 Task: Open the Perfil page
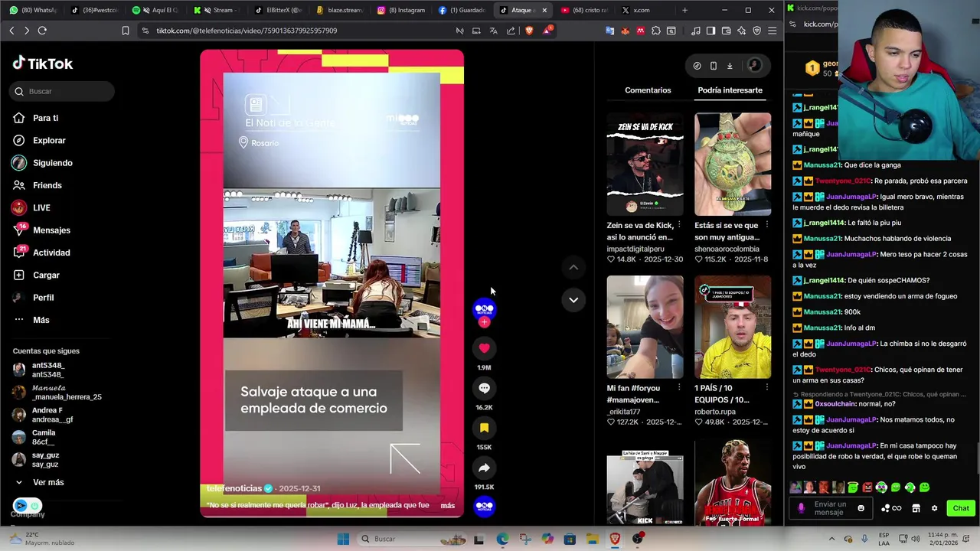[x=43, y=297]
